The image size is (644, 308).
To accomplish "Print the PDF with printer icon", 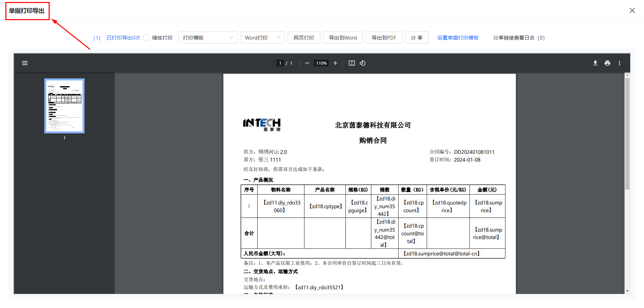I will pos(607,63).
